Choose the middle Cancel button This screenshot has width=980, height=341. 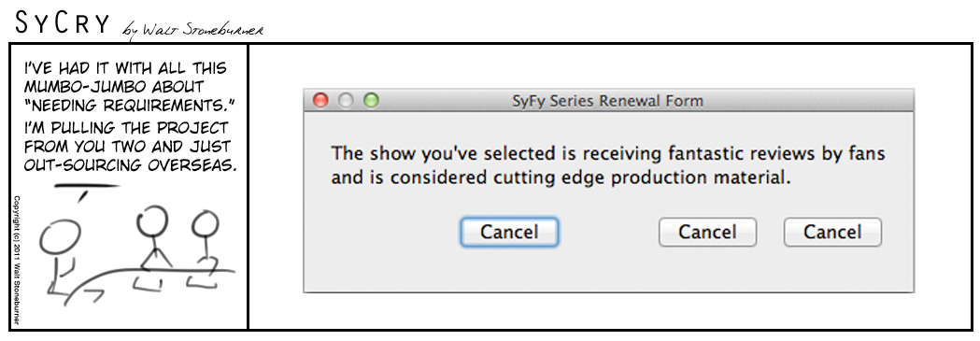(707, 233)
